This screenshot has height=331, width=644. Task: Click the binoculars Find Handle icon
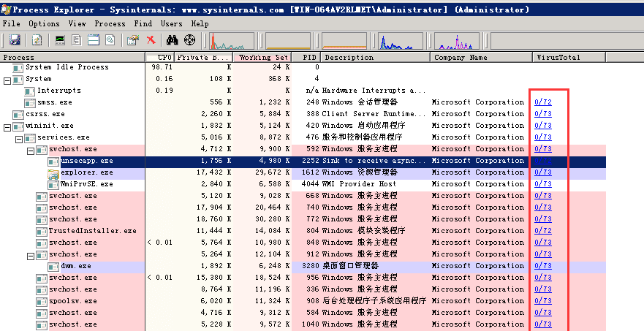pyautogui.click(x=173, y=39)
